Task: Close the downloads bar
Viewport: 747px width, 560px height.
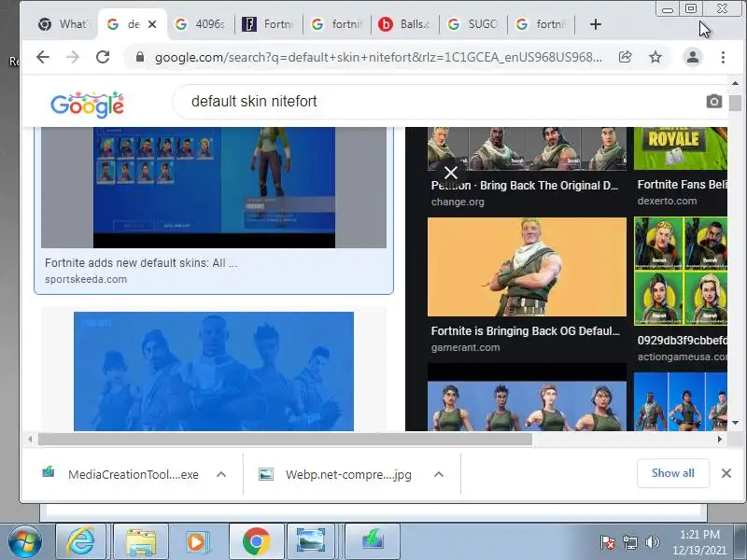Action: [x=726, y=473]
